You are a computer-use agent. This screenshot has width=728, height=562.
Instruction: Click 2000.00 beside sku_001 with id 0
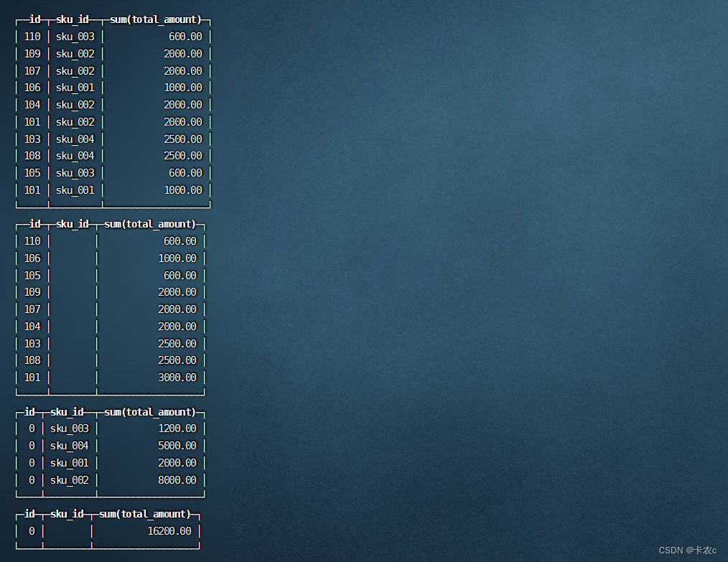pyautogui.click(x=177, y=463)
